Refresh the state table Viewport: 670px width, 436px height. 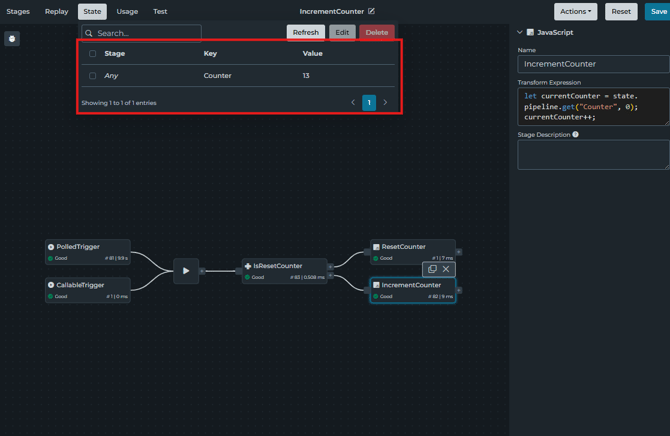coord(306,32)
